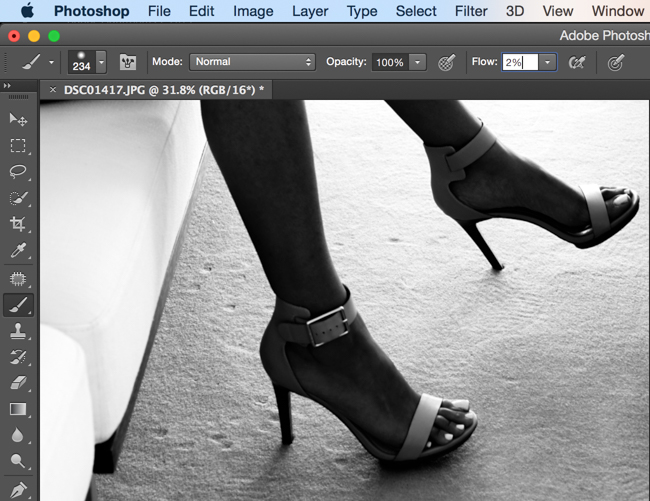
Task: Open the 3D menu
Action: (x=515, y=11)
